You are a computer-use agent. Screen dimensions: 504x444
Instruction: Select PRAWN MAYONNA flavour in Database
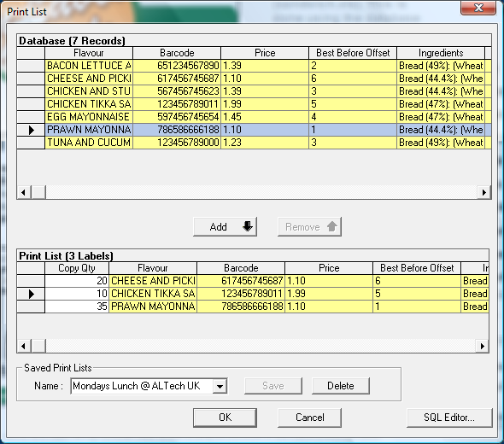pos(89,130)
